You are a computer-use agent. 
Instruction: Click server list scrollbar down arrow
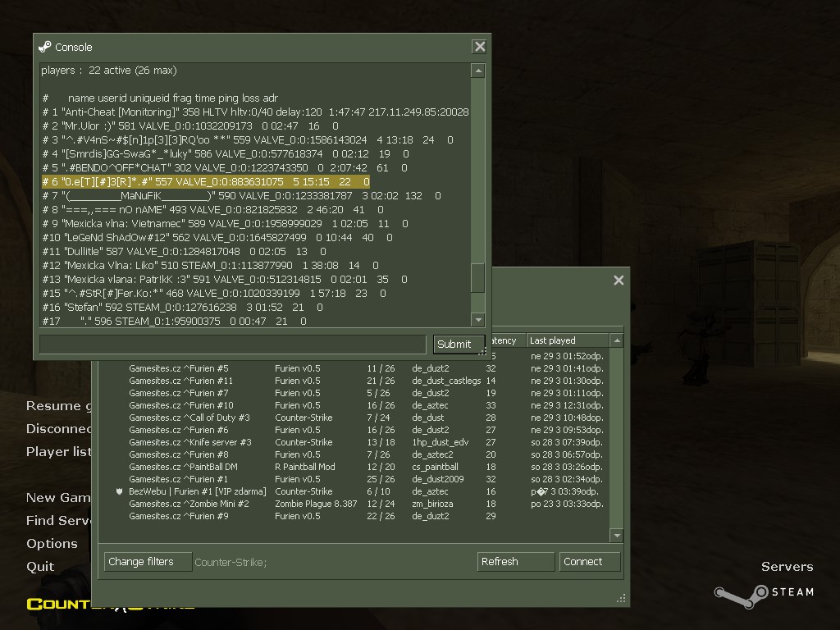(617, 535)
